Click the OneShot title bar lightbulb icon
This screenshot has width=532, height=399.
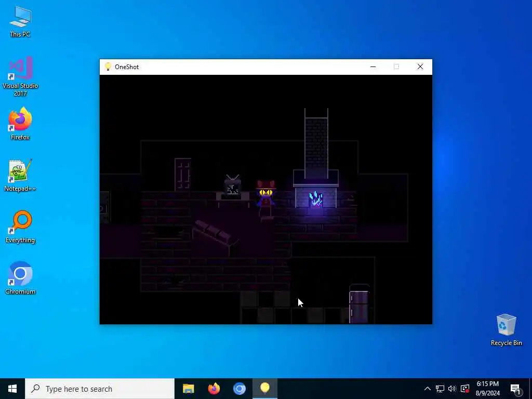[108, 67]
